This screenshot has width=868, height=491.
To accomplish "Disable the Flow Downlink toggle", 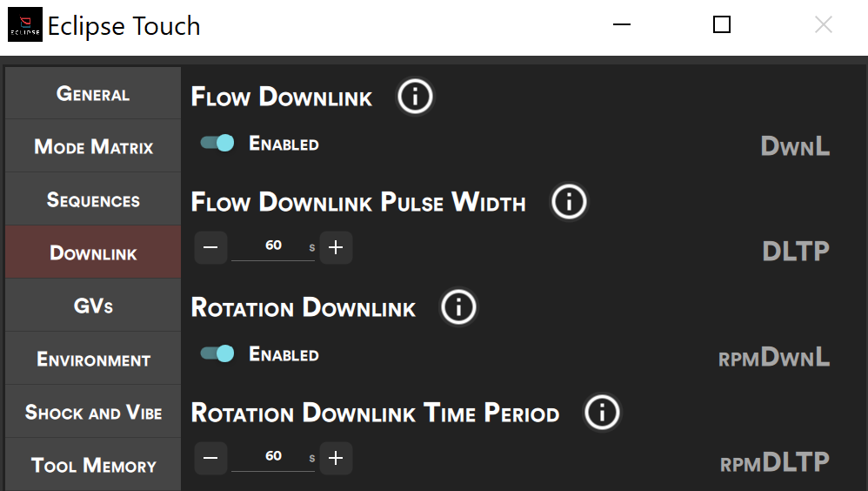I will coord(217,143).
